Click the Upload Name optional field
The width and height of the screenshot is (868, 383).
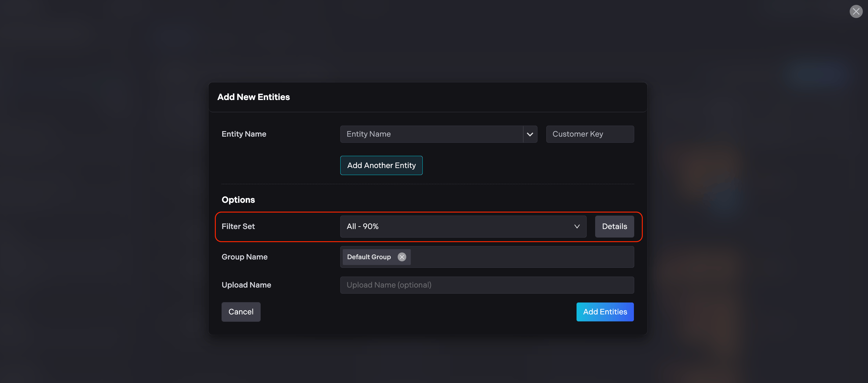[x=486, y=285]
